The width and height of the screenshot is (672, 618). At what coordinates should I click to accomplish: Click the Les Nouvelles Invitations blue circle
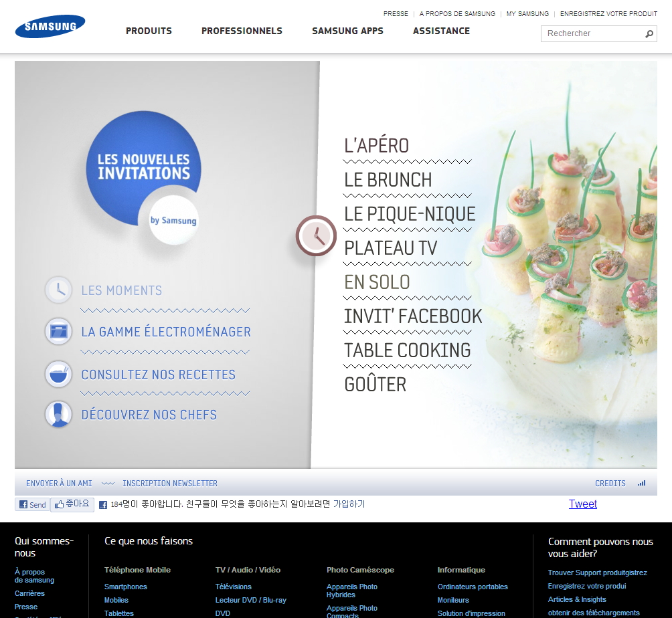[x=144, y=168]
